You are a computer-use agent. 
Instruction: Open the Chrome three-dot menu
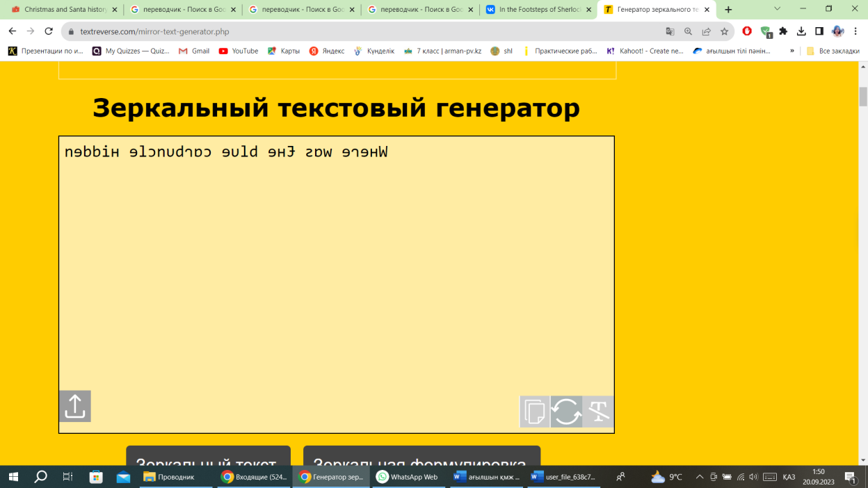[x=855, y=31]
